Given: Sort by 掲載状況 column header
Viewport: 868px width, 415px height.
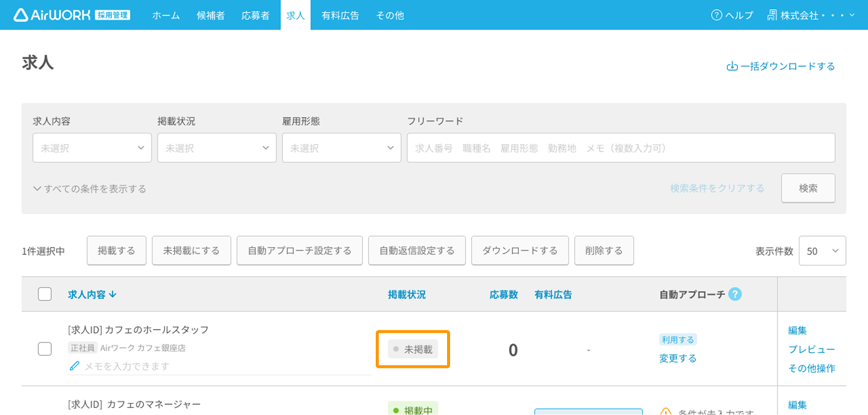Looking at the screenshot, I should (406, 295).
